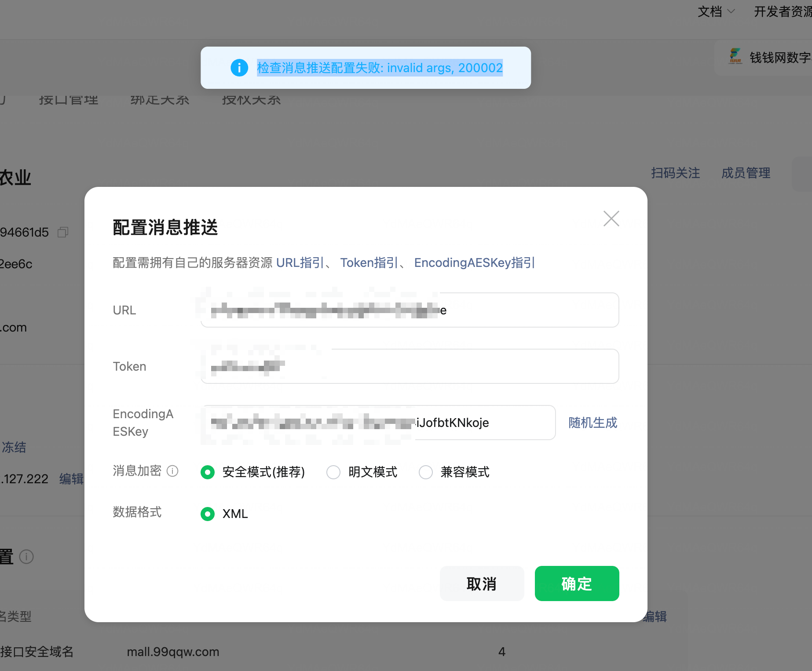Image resolution: width=812 pixels, height=671 pixels.
Task: Select 兼容模式 encryption mode
Action: coord(426,472)
